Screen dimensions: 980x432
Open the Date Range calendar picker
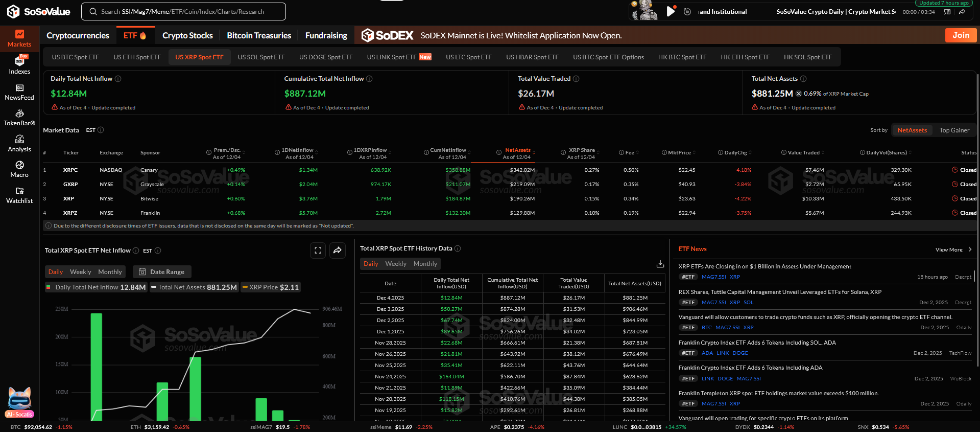pos(162,272)
